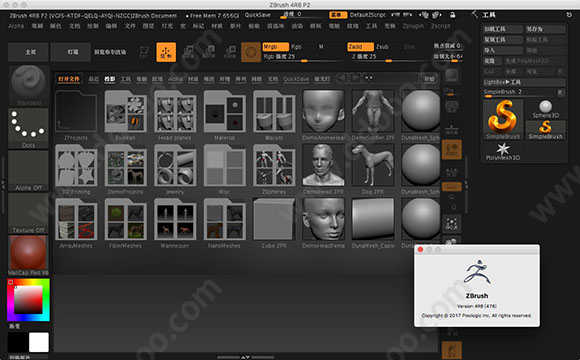Image resolution: width=580 pixels, height=360 pixels.
Task: Click the lock icon in top bar
Action: [x=452, y=15]
